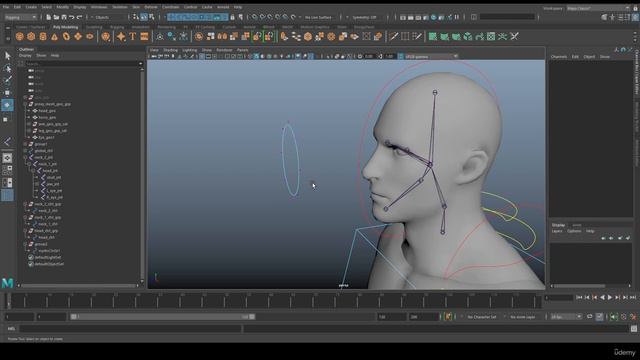Activate the Lasso select tool
The height and width of the screenshot is (360, 640).
point(7,68)
